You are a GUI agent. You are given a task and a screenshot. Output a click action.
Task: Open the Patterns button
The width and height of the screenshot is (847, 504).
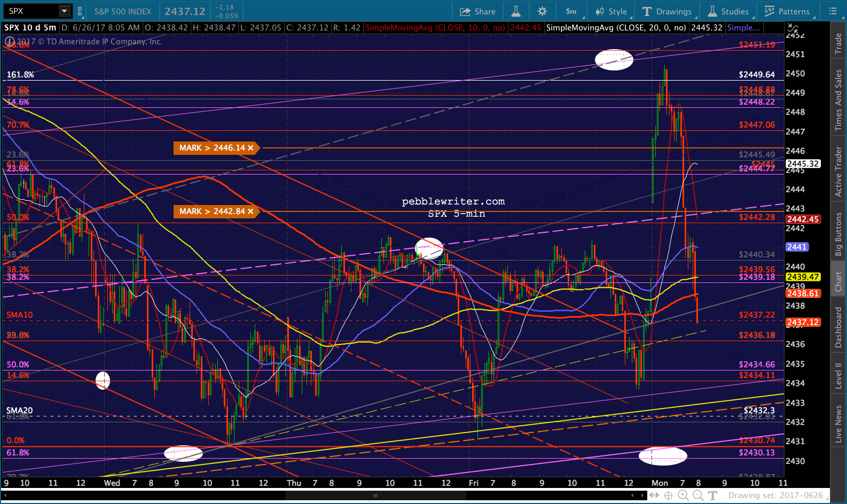(788, 11)
